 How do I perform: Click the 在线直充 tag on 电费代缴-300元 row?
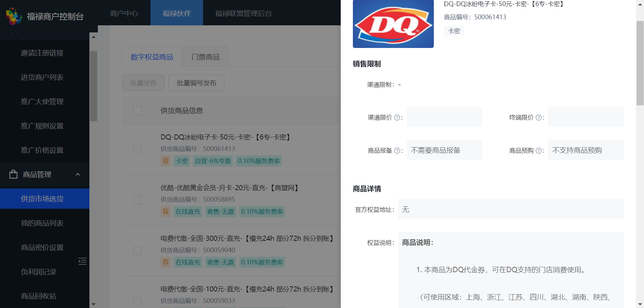(188, 262)
